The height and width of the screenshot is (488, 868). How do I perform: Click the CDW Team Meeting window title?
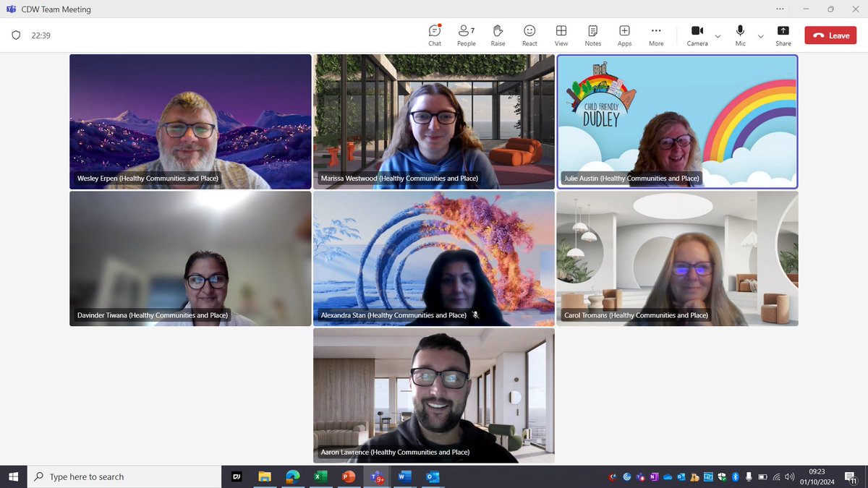pyautogui.click(x=56, y=9)
